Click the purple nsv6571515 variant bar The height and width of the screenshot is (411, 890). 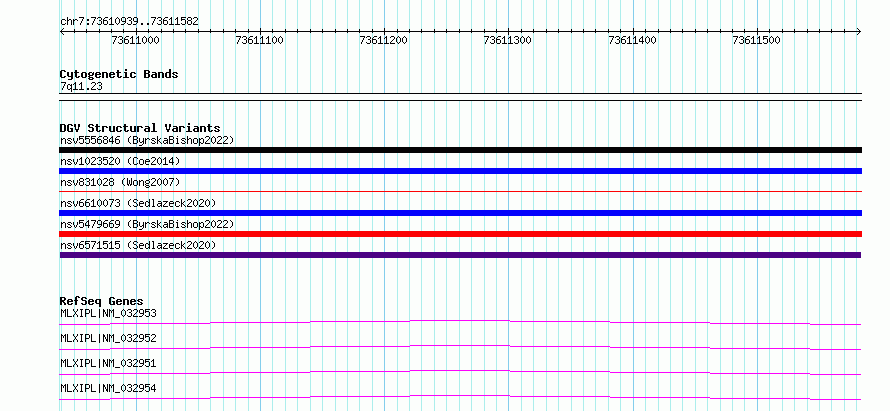click(x=460, y=255)
